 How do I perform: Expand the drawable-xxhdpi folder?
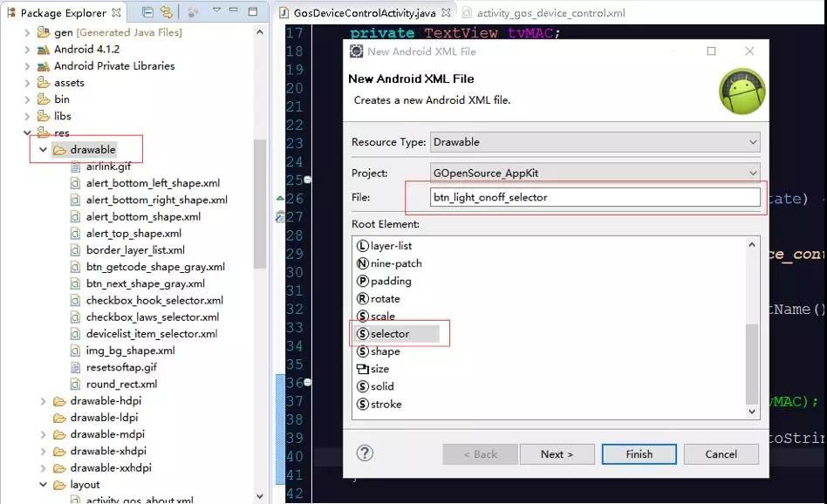tap(44, 468)
